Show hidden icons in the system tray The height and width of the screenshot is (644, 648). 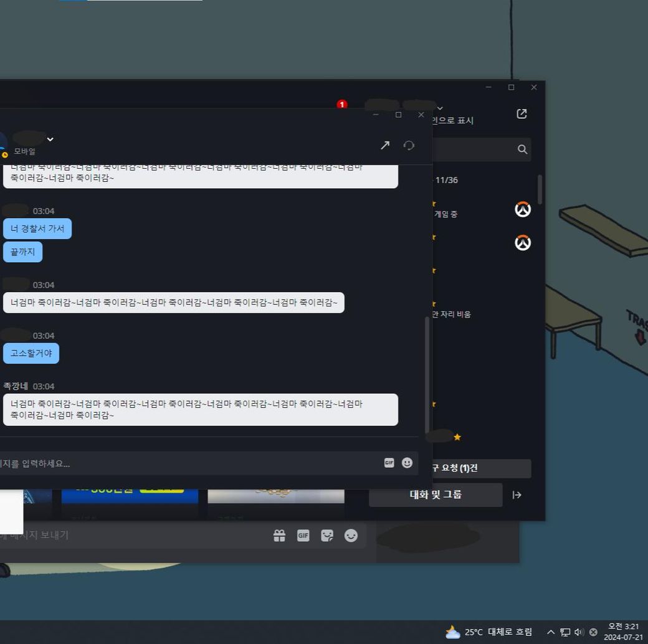point(550,632)
